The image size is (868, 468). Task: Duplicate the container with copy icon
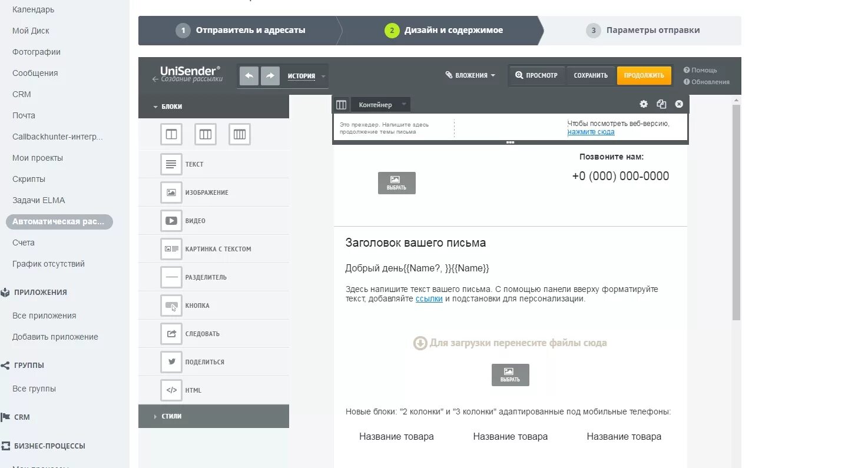pyautogui.click(x=661, y=104)
